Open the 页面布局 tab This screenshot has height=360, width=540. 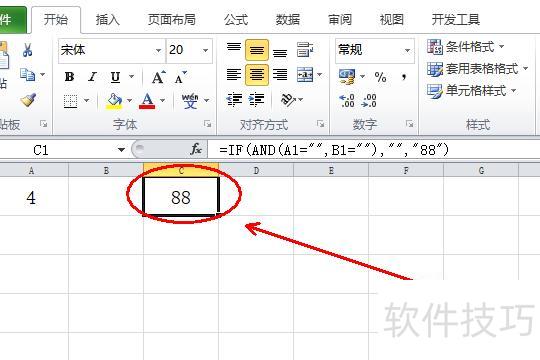tap(172, 19)
